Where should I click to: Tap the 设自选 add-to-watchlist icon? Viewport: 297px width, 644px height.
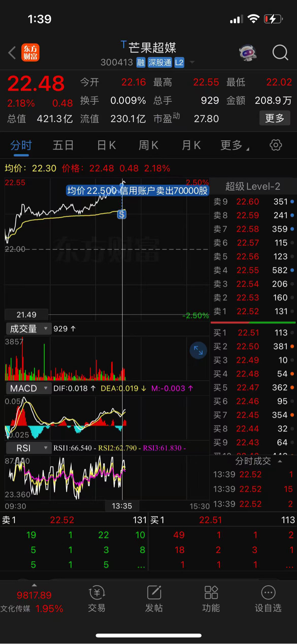[x=268, y=599]
